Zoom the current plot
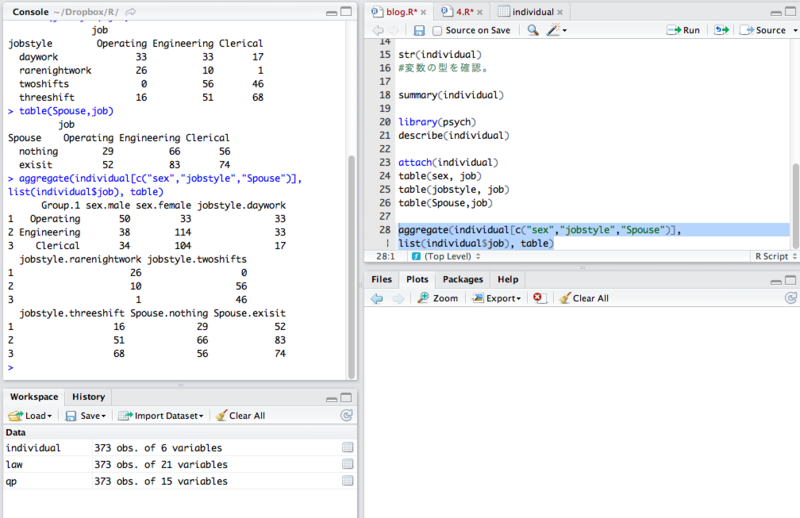 coord(438,298)
